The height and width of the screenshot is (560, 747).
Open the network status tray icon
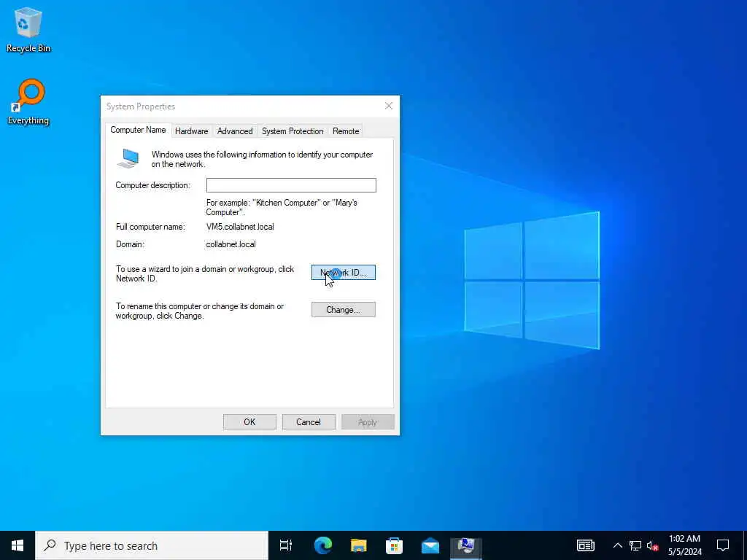point(635,545)
